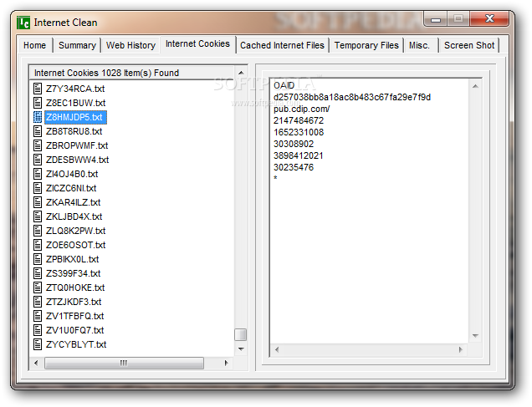Click file icon next to ZTZJKDF3.txt
The width and height of the screenshot is (532, 407).
(x=38, y=302)
